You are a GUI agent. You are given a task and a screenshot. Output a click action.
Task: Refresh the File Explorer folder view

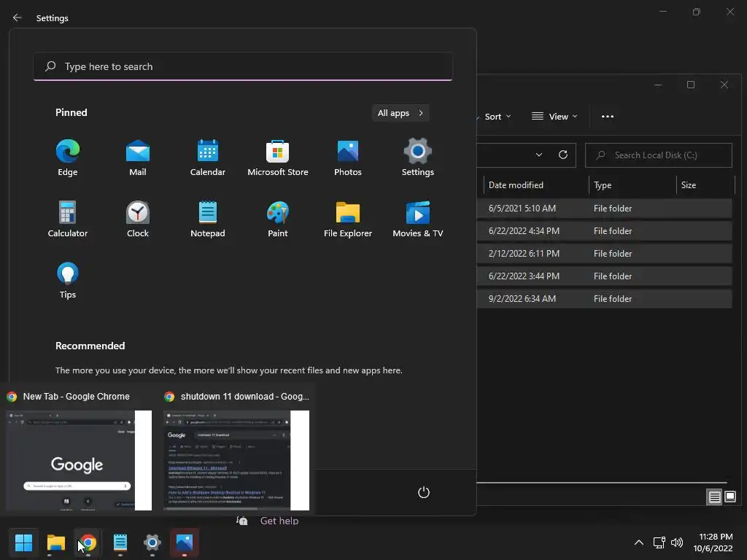point(562,155)
